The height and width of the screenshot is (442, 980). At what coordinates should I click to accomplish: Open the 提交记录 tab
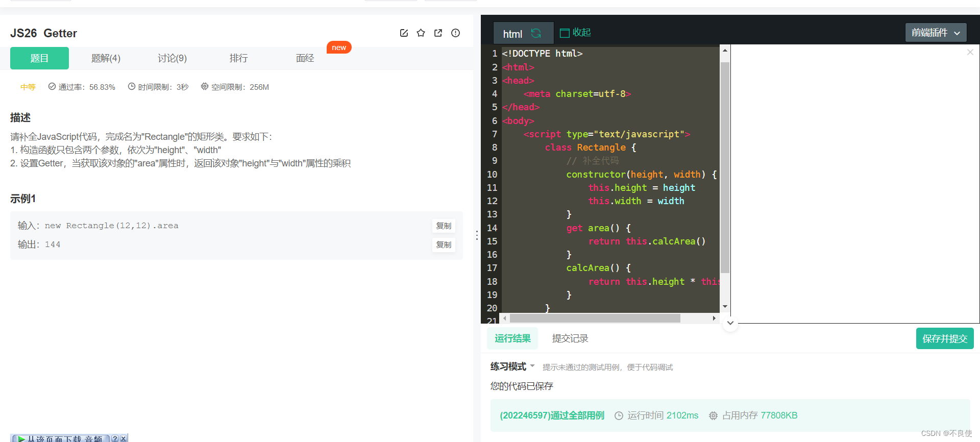coord(570,338)
